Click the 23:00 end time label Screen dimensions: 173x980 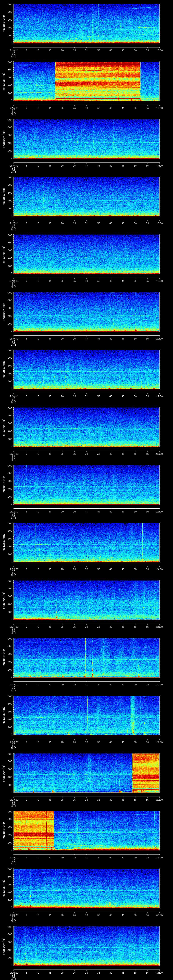coord(159,511)
